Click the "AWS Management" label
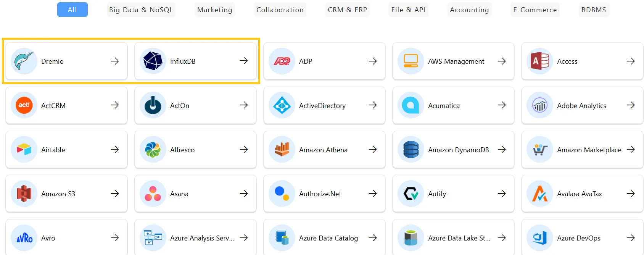Viewport: 644px width, 255px height. pos(456,61)
